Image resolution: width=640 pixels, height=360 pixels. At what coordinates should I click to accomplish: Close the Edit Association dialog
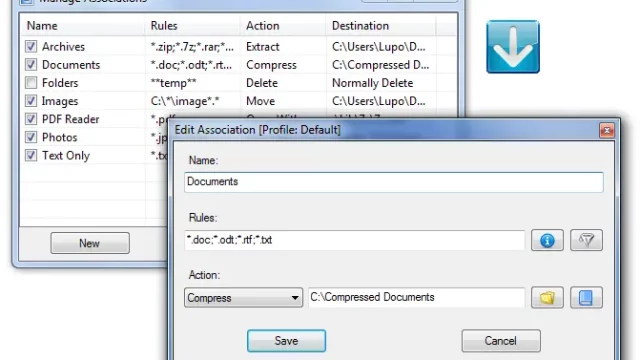607,131
